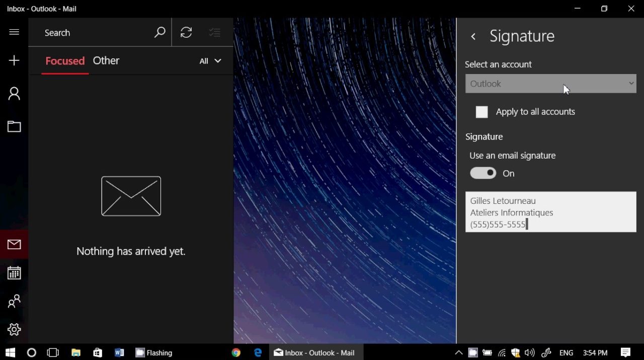The image size is (644, 360).
Task: Sync this view with refresh icon
Action: pos(186,33)
